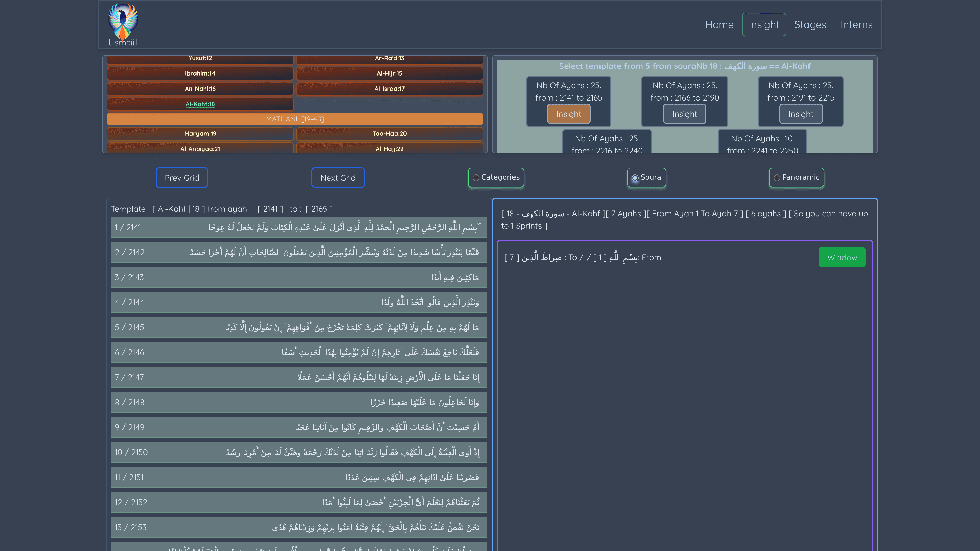Select soura Al-Israa:17

(389, 89)
